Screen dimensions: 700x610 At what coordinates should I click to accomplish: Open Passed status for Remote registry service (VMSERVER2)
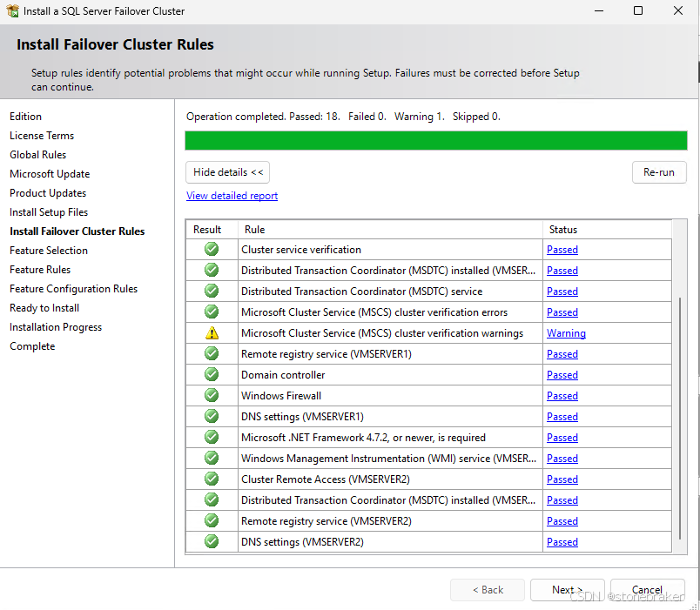click(562, 521)
